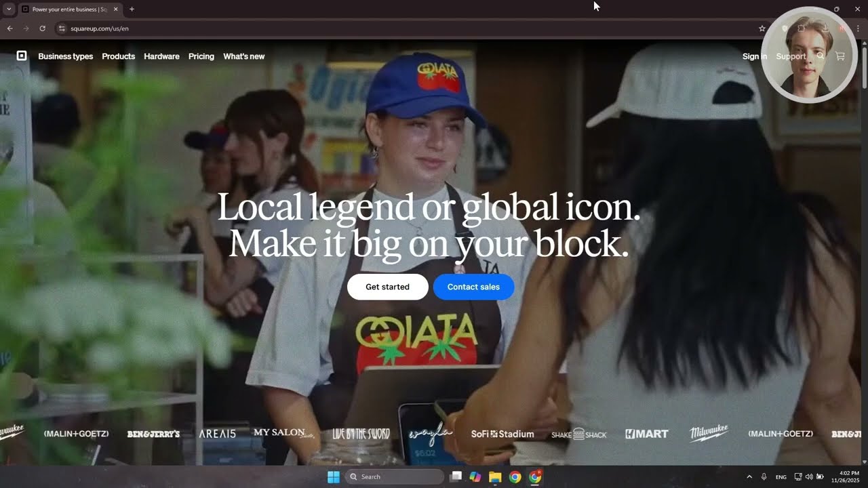This screenshot has height=488, width=868.
Task: Go to the Pricing page
Action: point(201,56)
